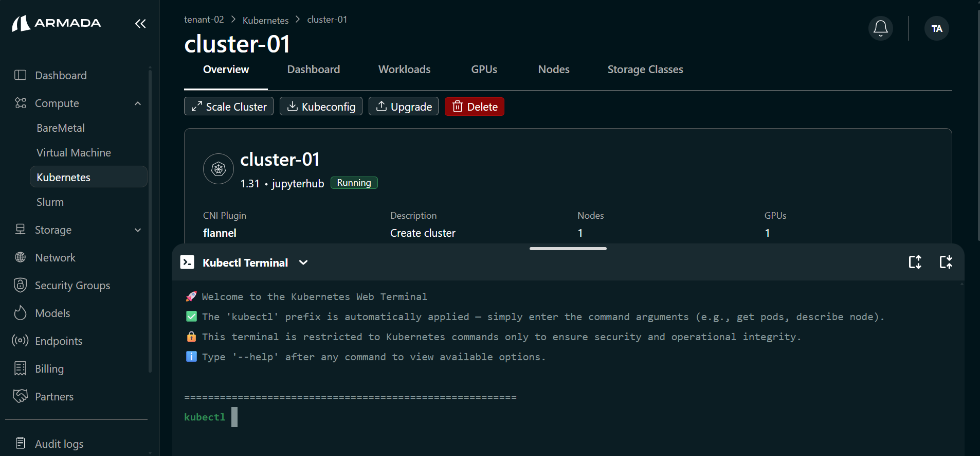Click the Compute sidebar icon
The image size is (980, 456).
[20, 103]
